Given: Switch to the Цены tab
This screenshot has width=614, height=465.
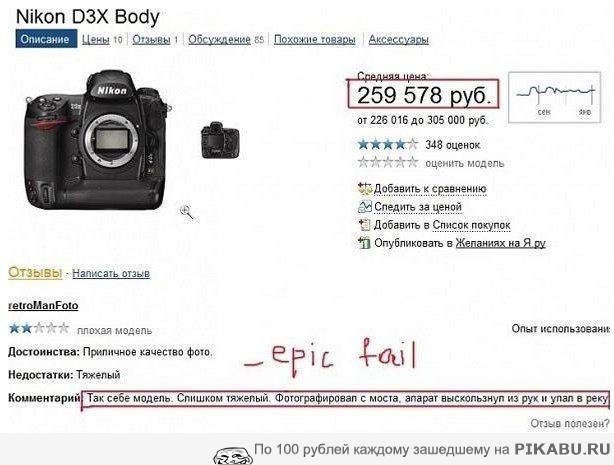Looking at the screenshot, I should 96,40.
